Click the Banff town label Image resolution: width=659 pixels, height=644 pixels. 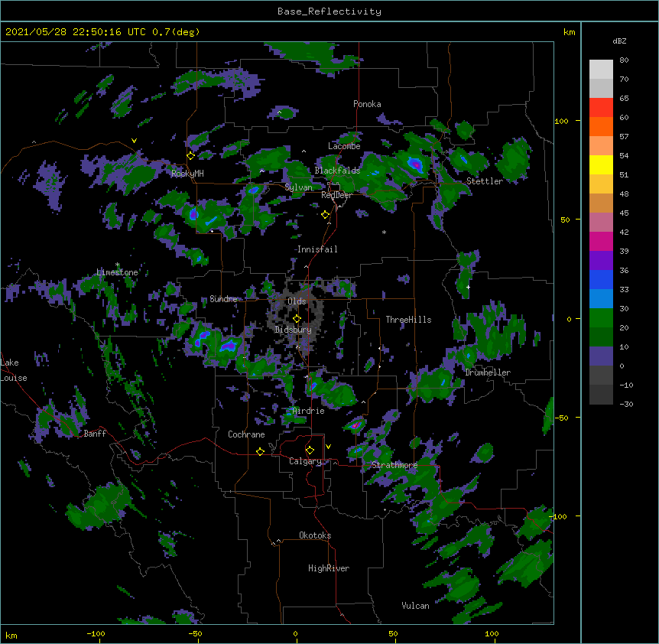pos(95,434)
